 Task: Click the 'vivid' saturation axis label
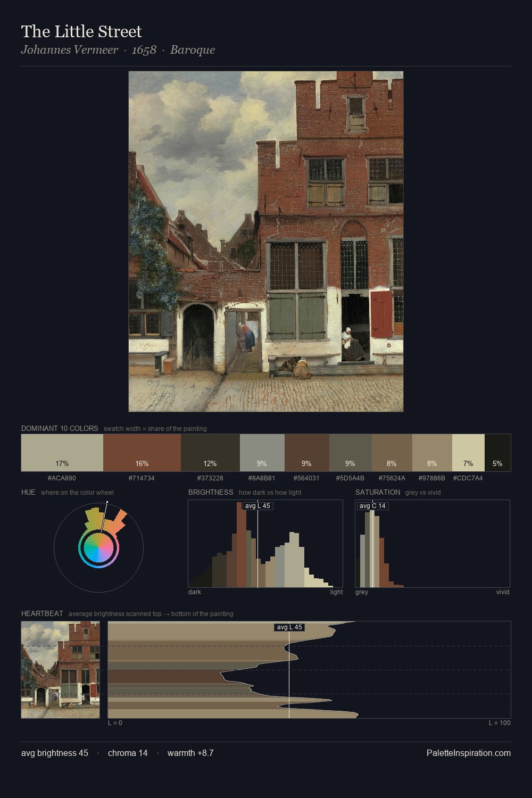(503, 592)
